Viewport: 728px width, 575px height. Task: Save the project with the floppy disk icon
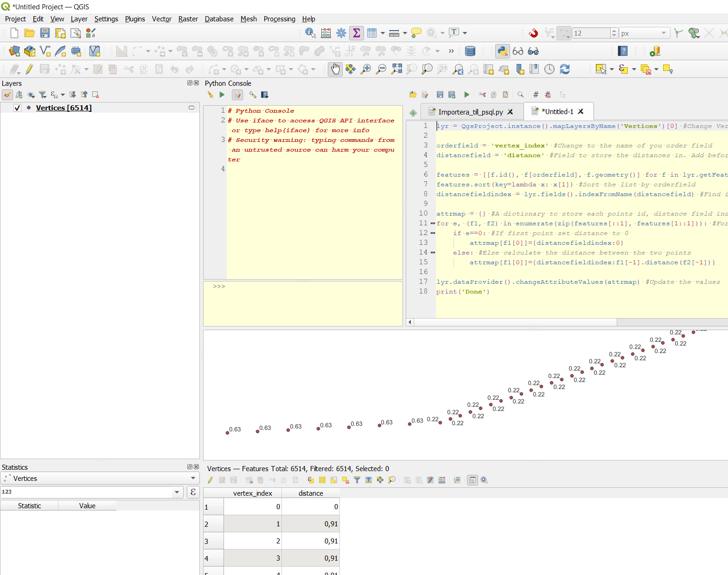45,33
